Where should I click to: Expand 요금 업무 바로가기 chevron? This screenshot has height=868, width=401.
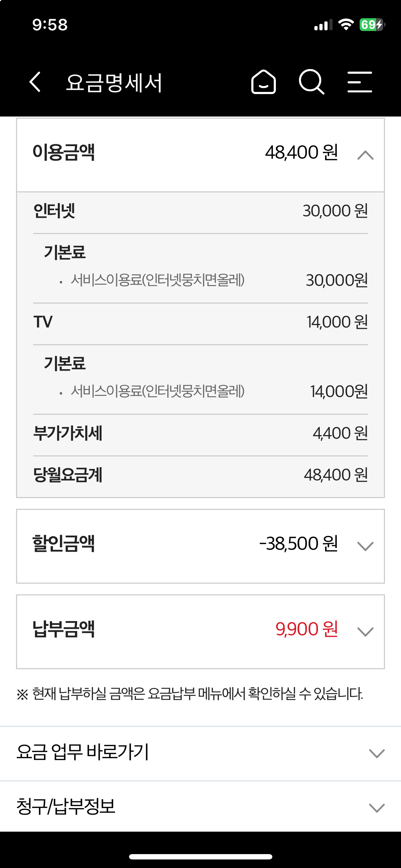377,753
